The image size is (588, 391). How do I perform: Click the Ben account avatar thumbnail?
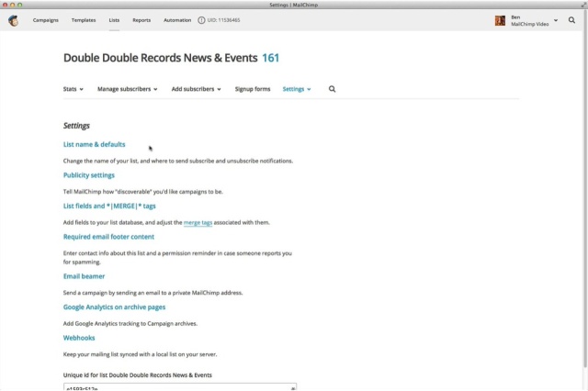[x=500, y=20]
